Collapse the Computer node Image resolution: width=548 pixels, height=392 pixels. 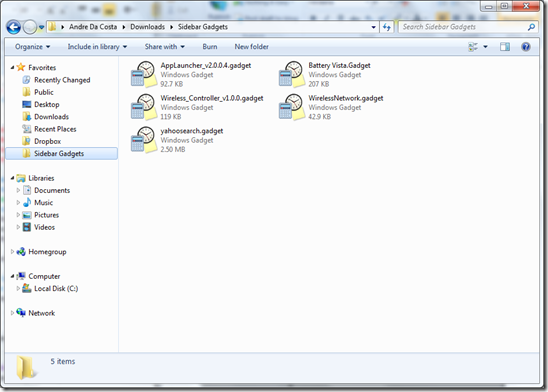12,276
